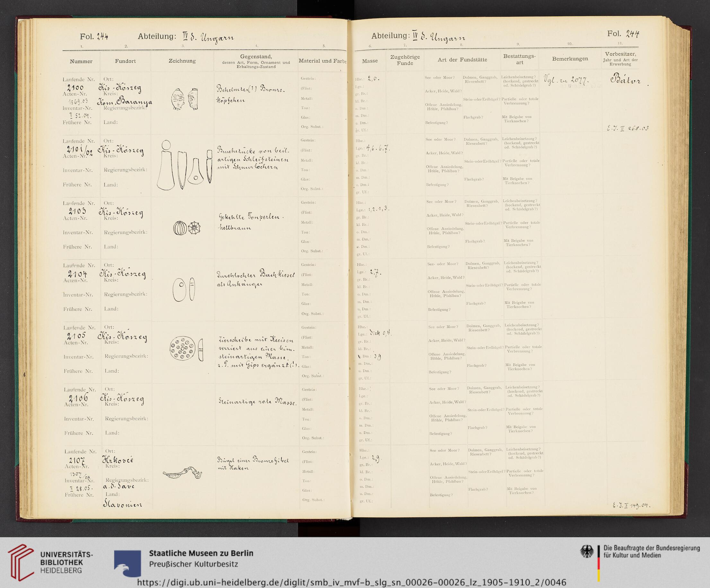Click 'Fol. 244' on the left page

(94, 37)
